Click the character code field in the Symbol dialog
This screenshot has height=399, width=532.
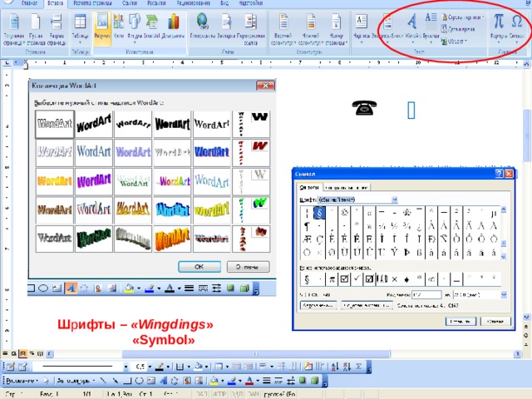click(x=426, y=295)
